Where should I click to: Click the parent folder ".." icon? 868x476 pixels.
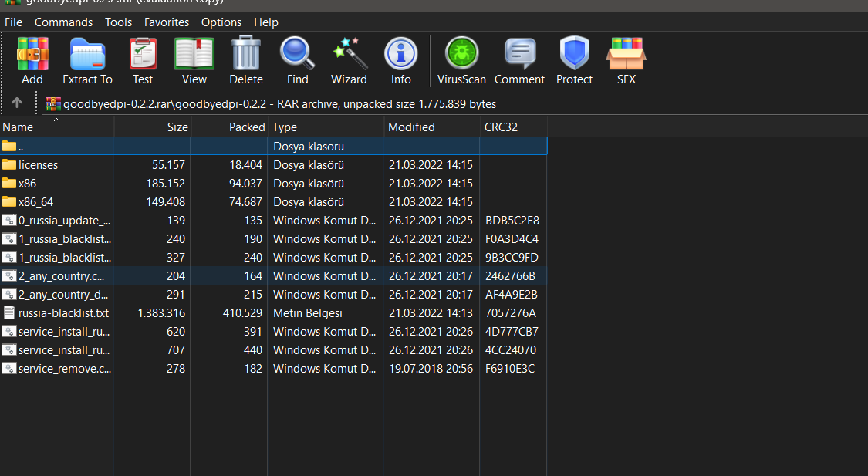point(8,146)
